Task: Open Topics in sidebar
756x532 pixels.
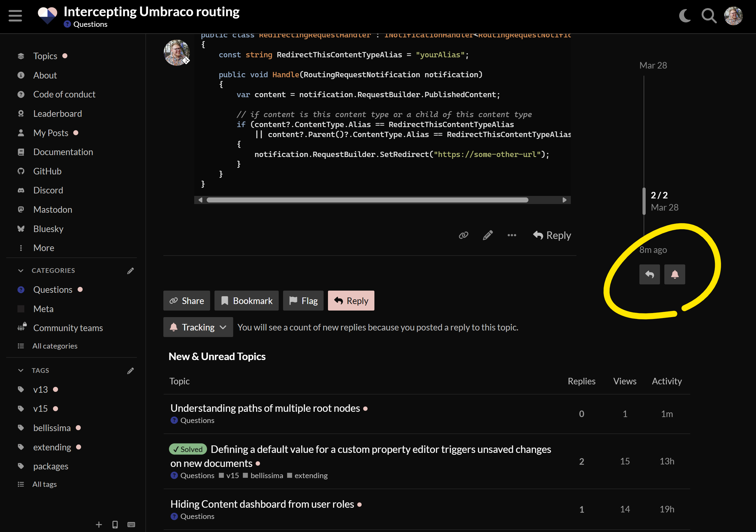Action: point(45,56)
